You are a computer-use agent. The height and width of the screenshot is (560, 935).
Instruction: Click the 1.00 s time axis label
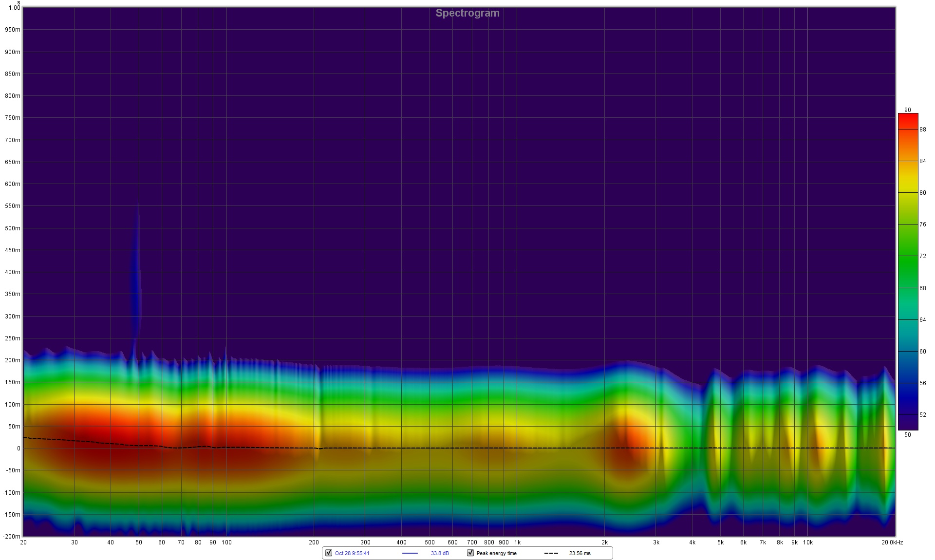click(15, 8)
